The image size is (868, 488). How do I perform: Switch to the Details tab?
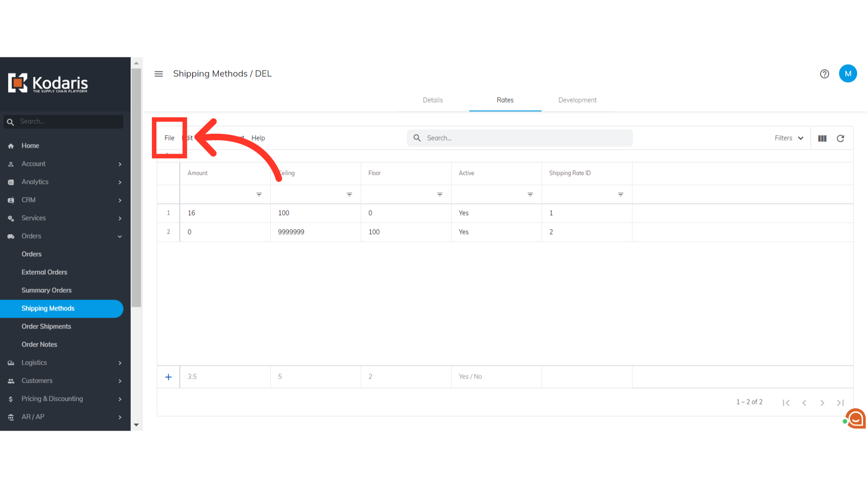pos(433,100)
